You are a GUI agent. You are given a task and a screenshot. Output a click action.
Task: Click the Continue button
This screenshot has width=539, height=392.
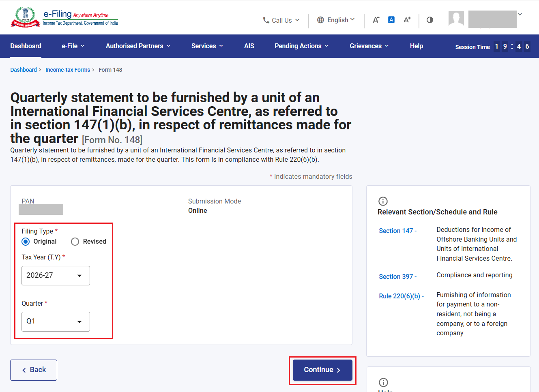(x=322, y=370)
